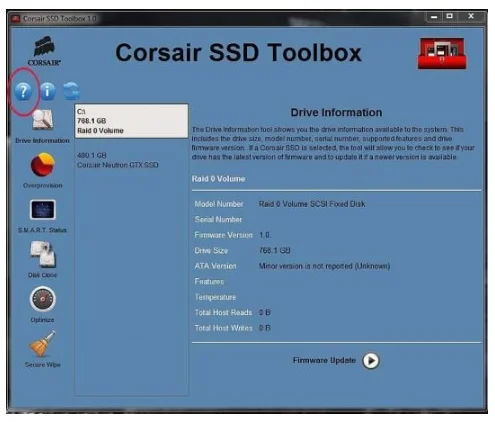Screen dimensions: 495x422
Task: Click the Drive Information heading
Action: click(x=336, y=113)
